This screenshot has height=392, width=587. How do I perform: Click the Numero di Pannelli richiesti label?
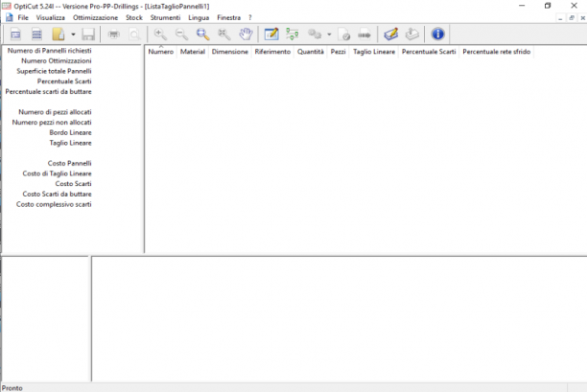(50, 51)
